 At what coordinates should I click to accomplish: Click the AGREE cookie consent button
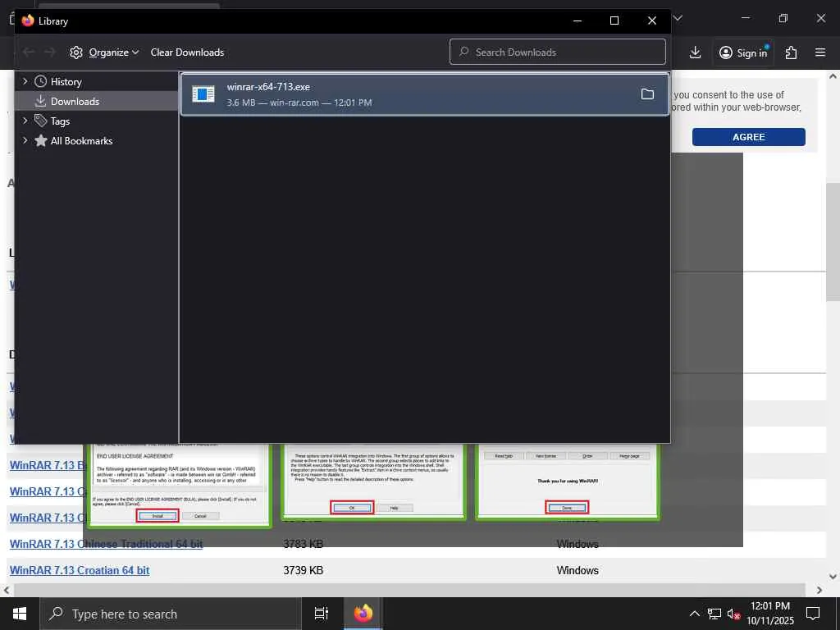coord(748,137)
